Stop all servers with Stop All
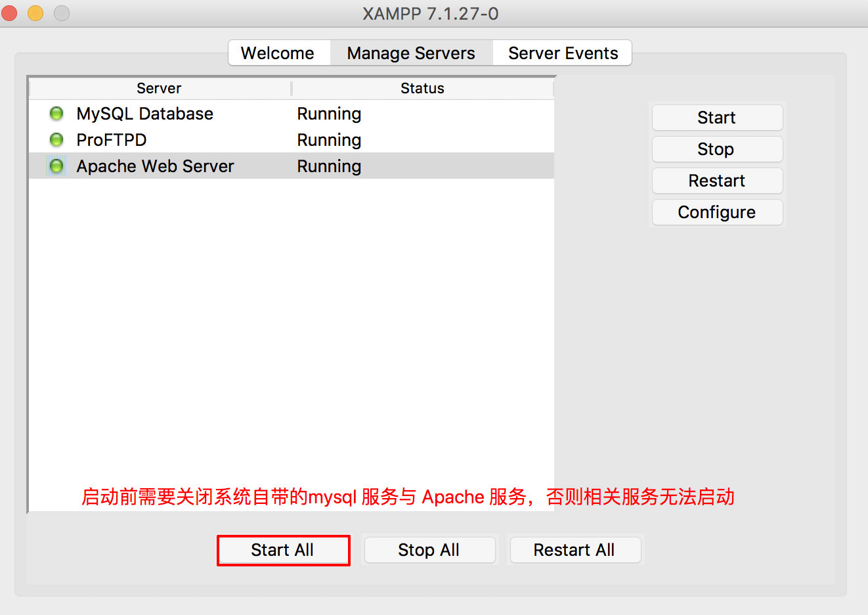The height and width of the screenshot is (615, 868). (429, 550)
